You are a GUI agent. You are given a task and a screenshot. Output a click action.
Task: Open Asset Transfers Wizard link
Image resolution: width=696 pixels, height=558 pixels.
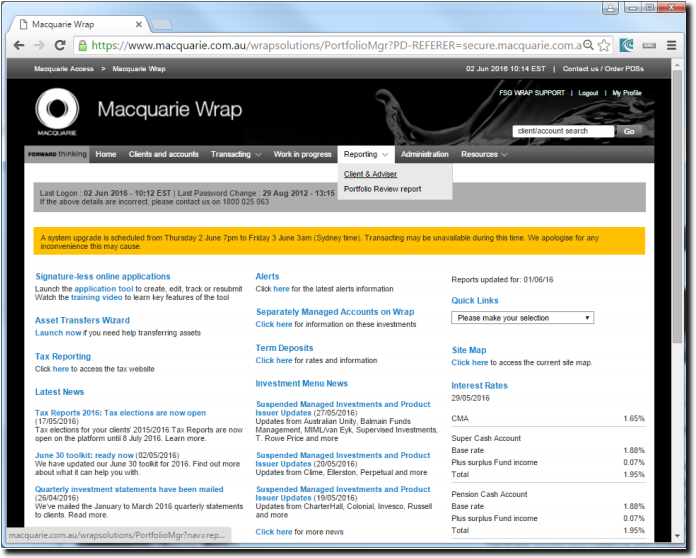pos(82,320)
